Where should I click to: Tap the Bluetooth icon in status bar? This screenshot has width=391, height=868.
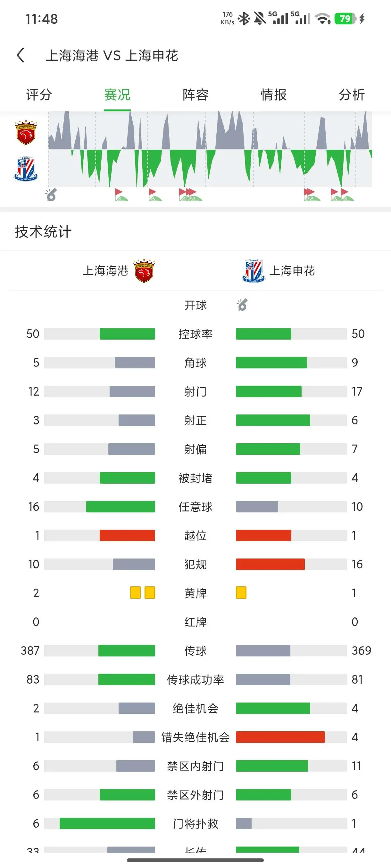pyautogui.click(x=244, y=19)
